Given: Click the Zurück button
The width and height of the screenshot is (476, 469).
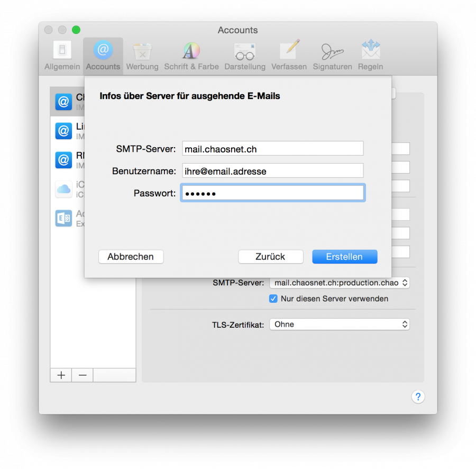Looking at the screenshot, I should tap(271, 256).
